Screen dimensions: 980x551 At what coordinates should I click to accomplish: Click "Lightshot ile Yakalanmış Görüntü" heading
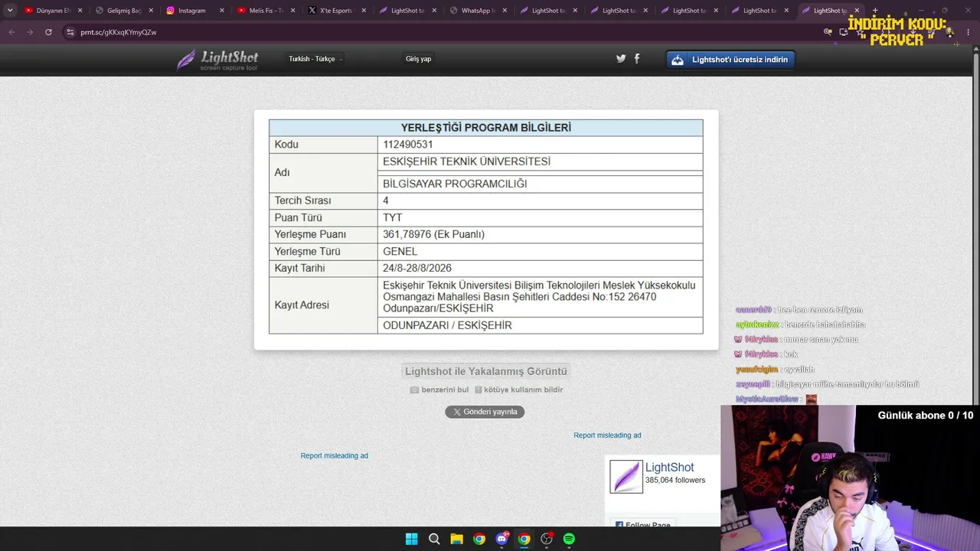point(486,371)
